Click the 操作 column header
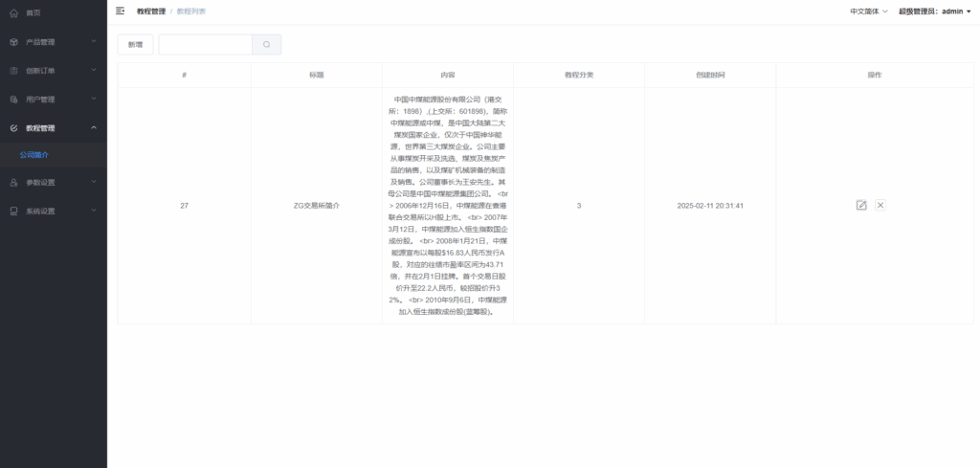The height and width of the screenshot is (468, 980). [875, 75]
